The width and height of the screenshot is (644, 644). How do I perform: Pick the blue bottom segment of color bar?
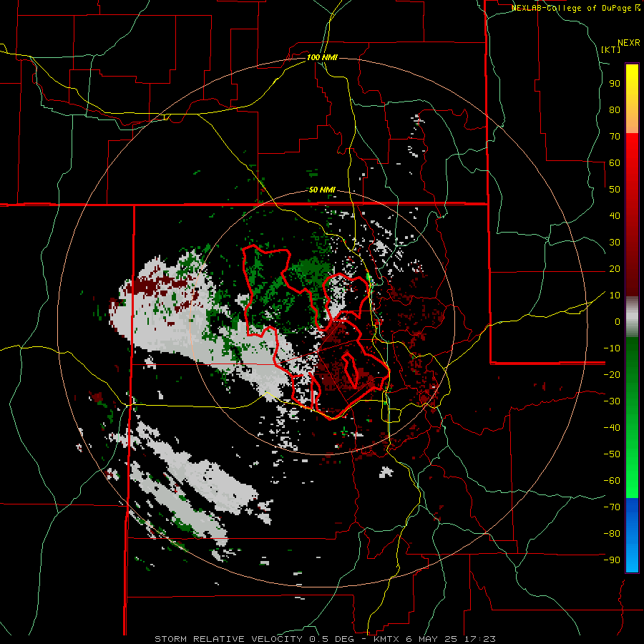coord(632,535)
